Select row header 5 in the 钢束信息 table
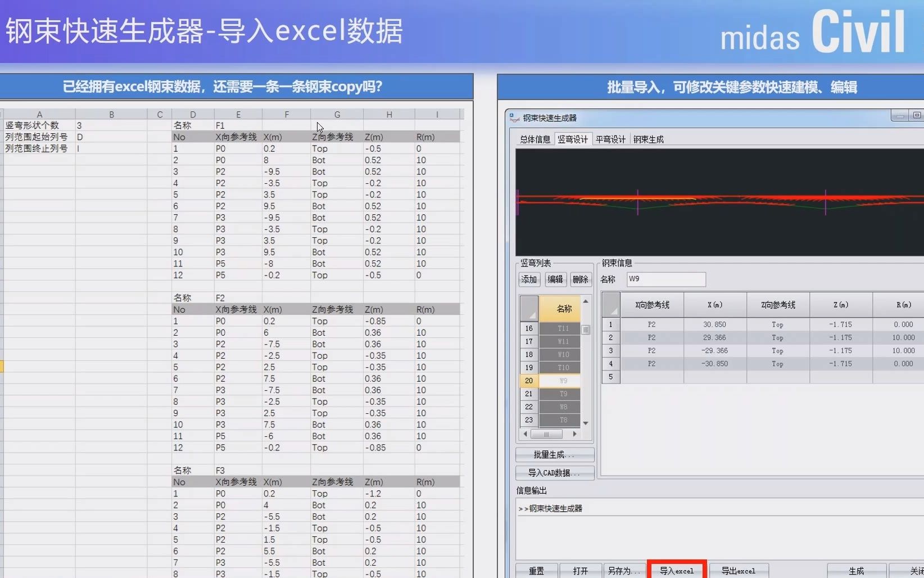 point(611,377)
